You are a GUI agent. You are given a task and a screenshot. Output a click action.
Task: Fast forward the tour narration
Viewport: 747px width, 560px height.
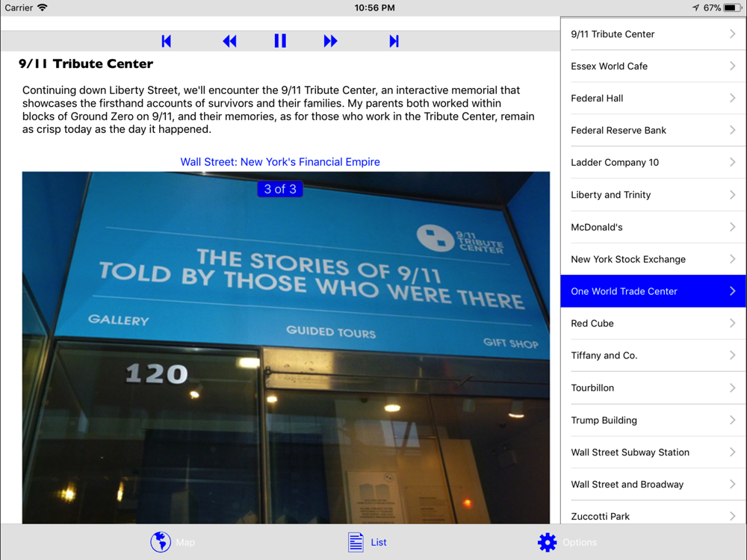pyautogui.click(x=331, y=41)
